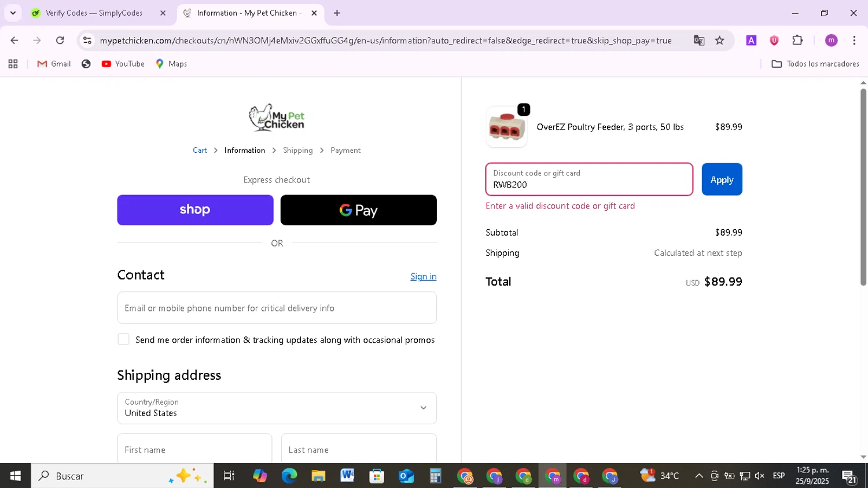Expand the Country/Region dropdown
This screenshot has height=488, width=868.
pos(277,408)
